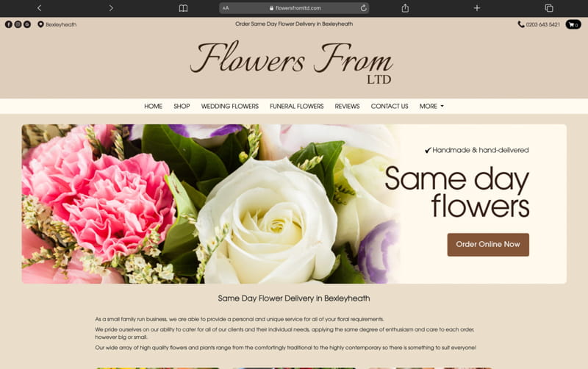This screenshot has width=588, height=369.
Task: Open the CONTACT US menu item
Action: click(x=390, y=106)
